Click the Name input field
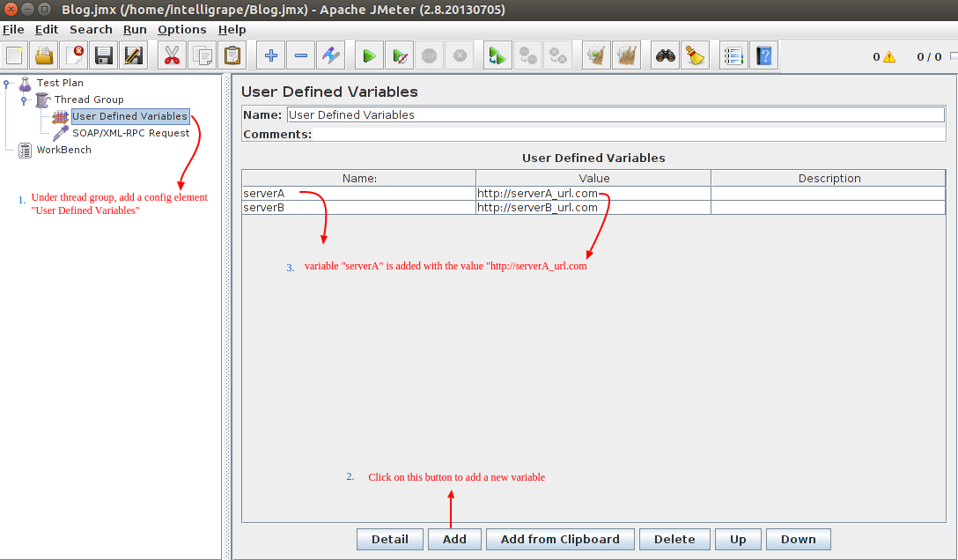This screenshot has height=560, width=958. 615,114
